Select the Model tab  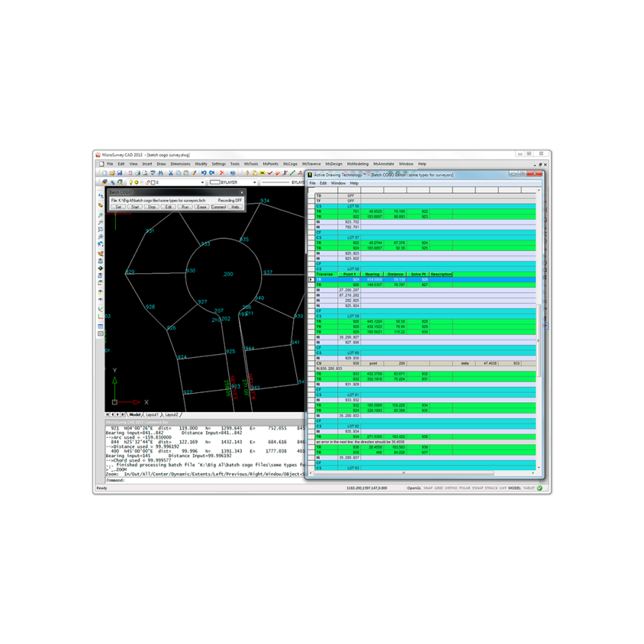pos(135,415)
